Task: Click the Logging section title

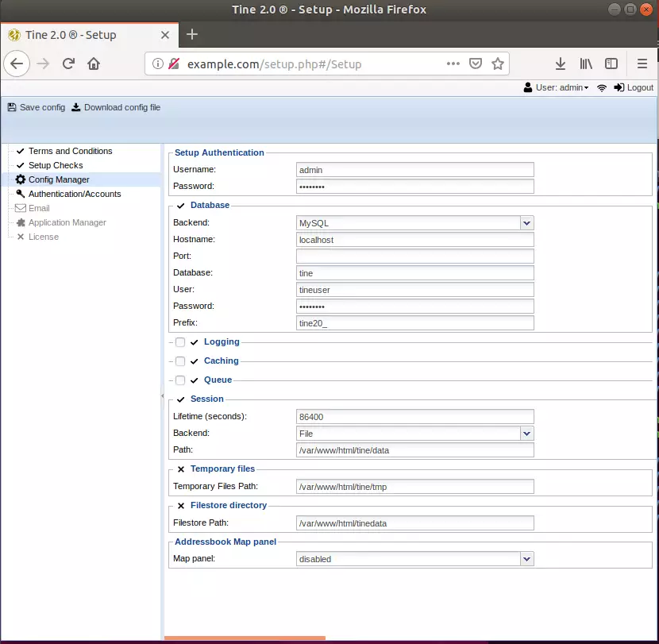Action: coord(222,341)
